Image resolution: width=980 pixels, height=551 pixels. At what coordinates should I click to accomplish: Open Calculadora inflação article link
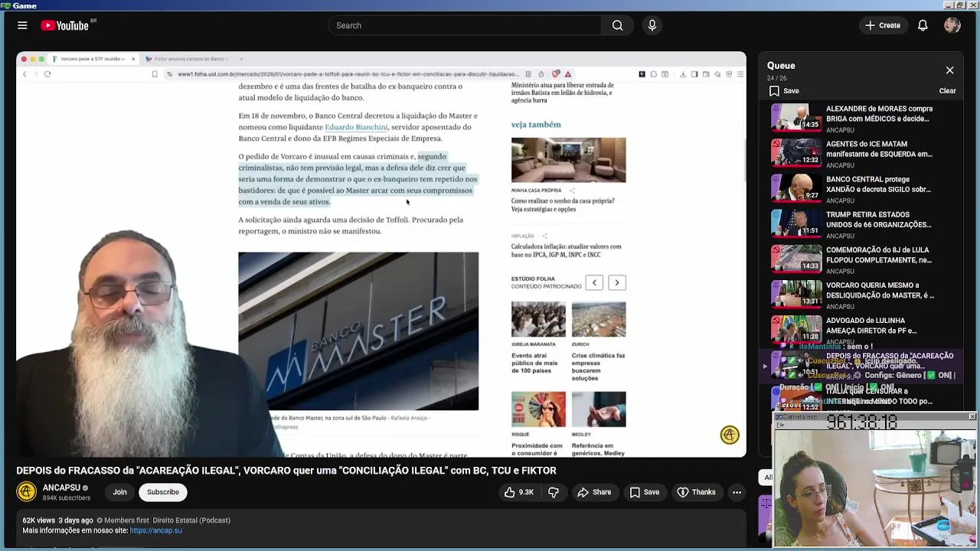tap(567, 250)
